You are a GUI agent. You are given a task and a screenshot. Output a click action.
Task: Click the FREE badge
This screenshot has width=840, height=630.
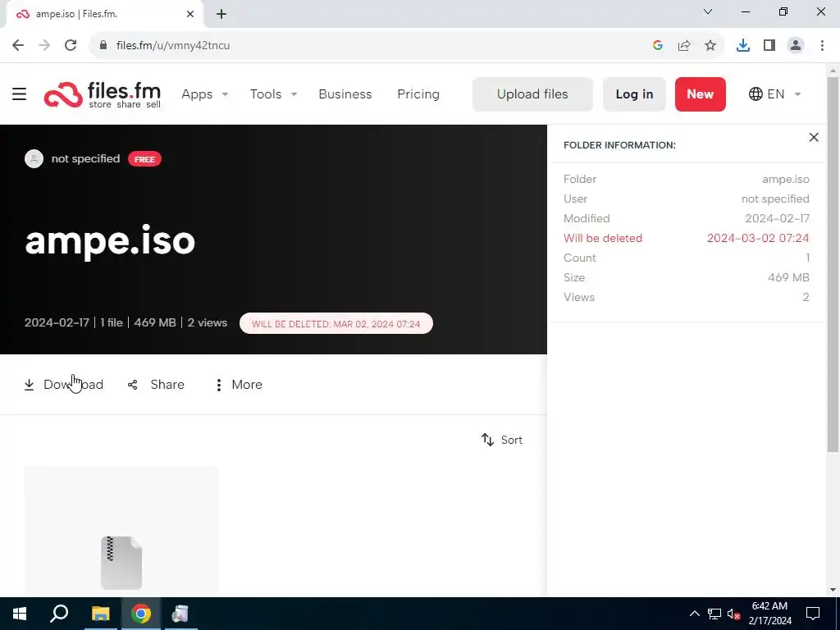pos(144,159)
